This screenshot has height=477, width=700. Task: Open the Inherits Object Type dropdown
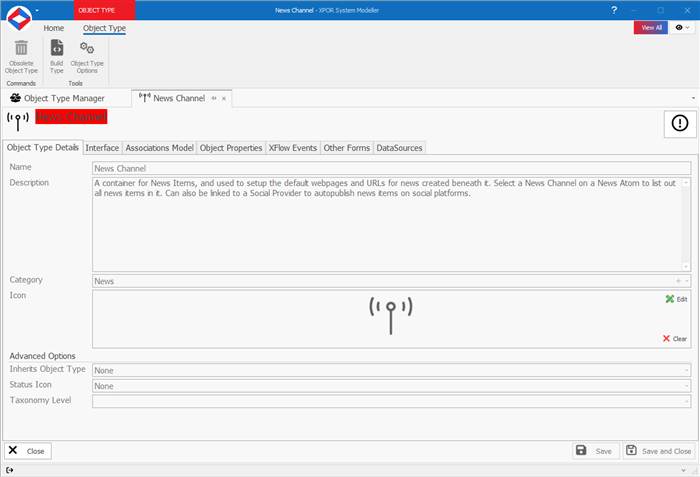[686, 370]
